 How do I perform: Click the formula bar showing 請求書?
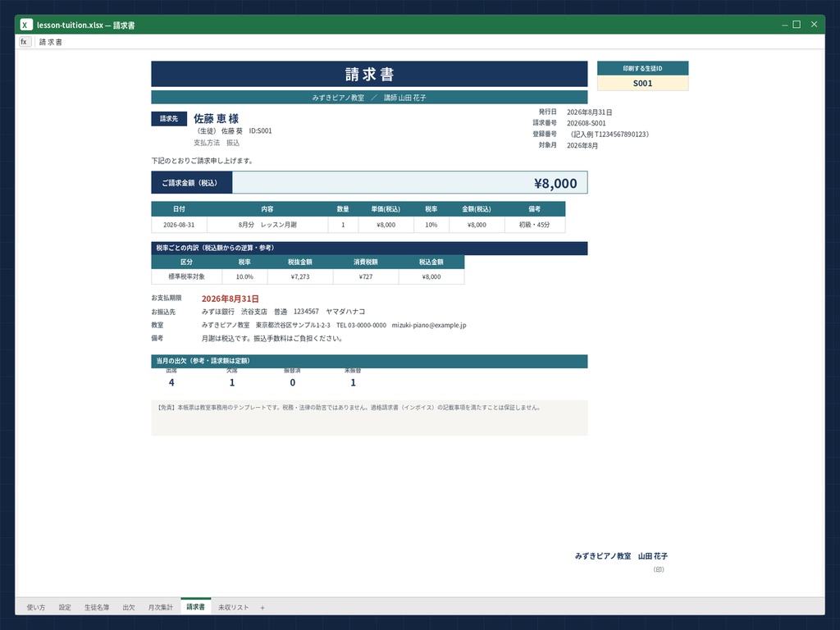pyautogui.click(x=428, y=42)
